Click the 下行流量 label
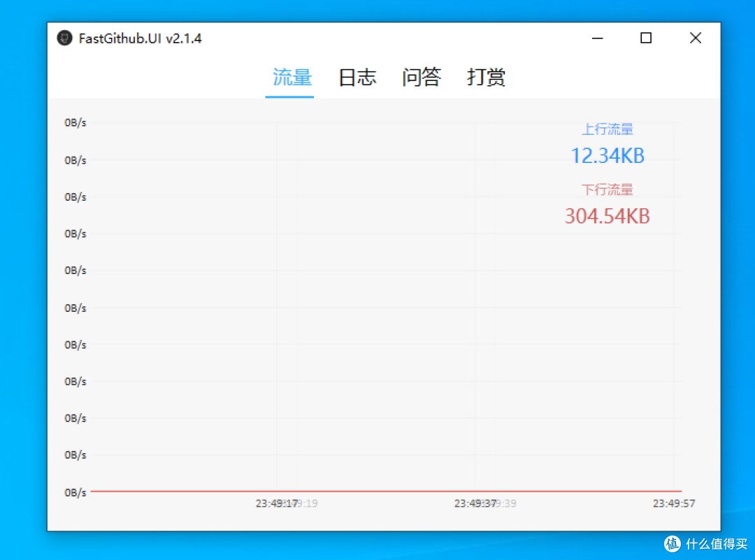Image resolution: width=755 pixels, height=560 pixels. coord(607,189)
